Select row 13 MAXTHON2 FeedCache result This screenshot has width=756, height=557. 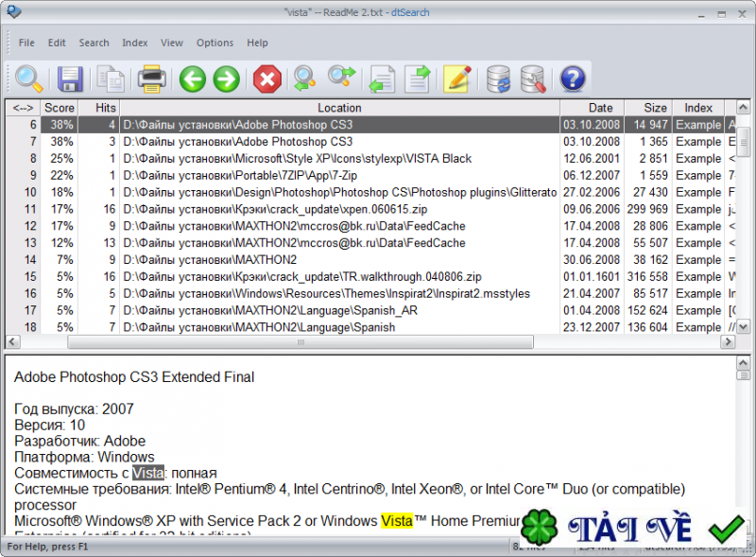[370, 243]
